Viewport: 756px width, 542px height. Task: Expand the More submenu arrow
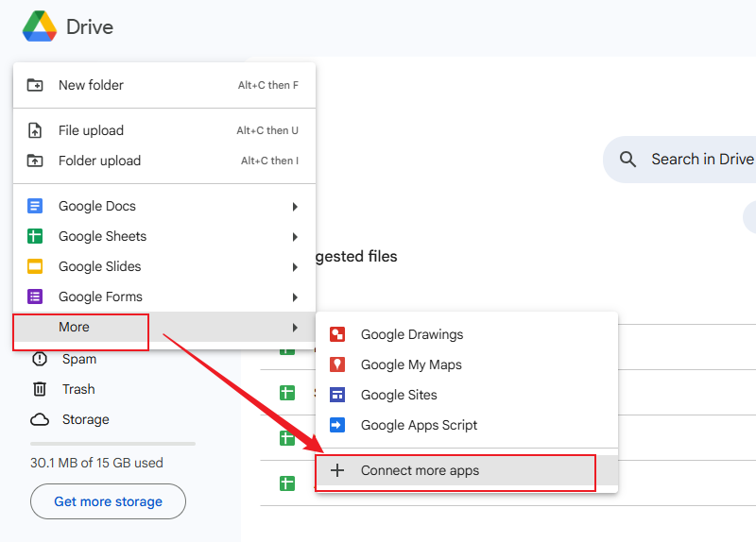[x=295, y=328]
